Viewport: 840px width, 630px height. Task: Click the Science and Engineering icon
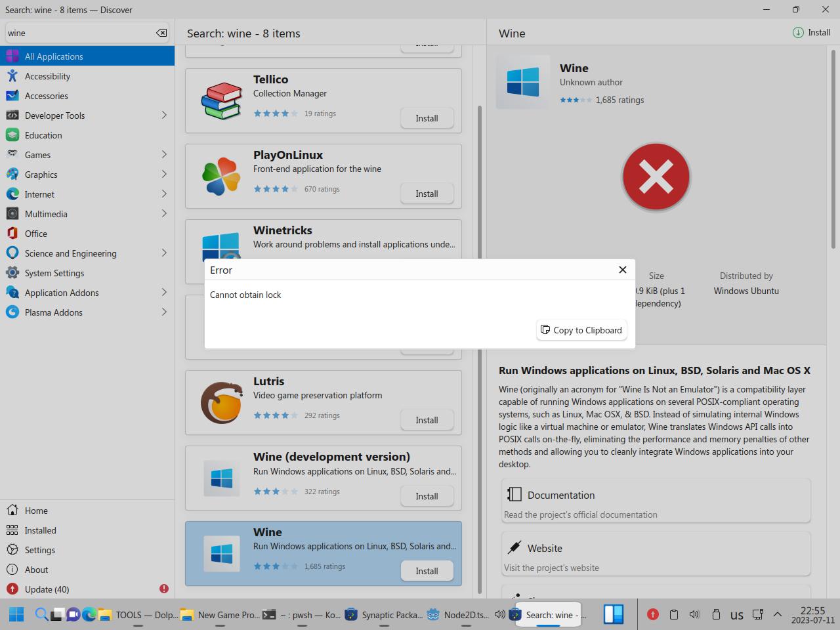click(x=12, y=253)
